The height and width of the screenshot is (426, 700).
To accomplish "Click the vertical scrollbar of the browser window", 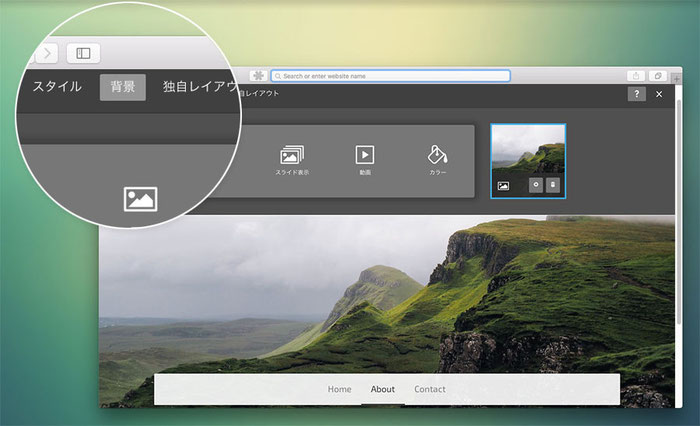I will 679,212.
